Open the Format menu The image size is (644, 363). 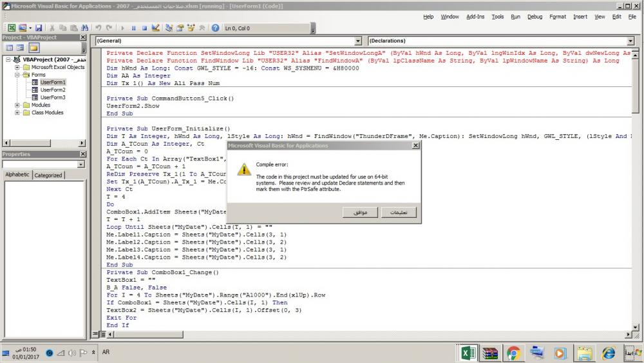tap(558, 17)
